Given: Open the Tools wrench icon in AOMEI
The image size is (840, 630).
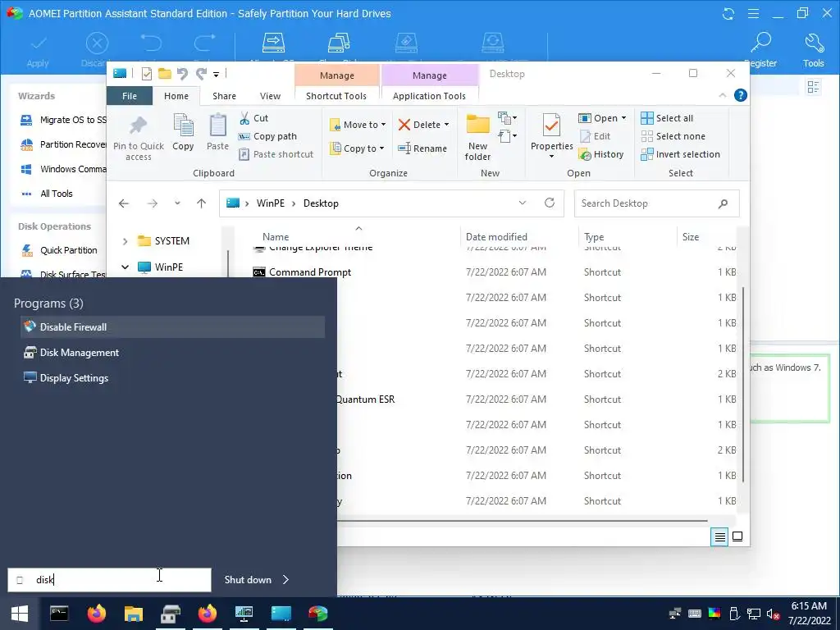Looking at the screenshot, I should [814, 43].
